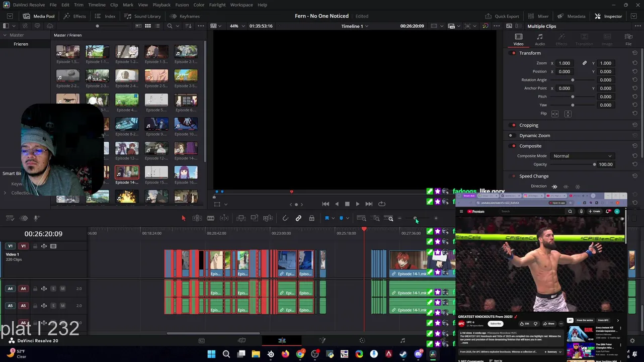Image resolution: width=644 pixels, height=362 pixels.
Task: Open the Playback menu
Action: pyautogui.click(x=162, y=5)
